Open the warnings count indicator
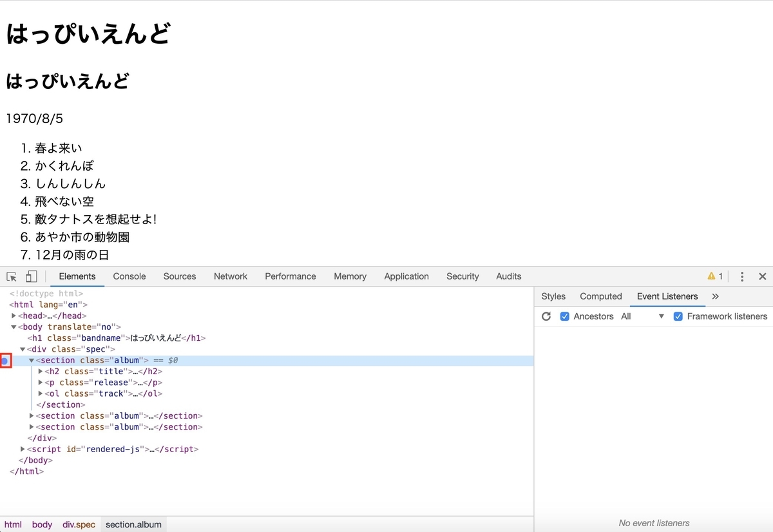773x532 pixels. pos(715,276)
